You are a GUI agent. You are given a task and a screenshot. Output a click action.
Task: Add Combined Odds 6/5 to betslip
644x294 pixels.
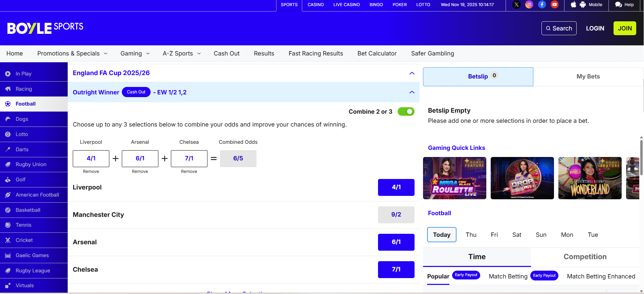coord(238,159)
